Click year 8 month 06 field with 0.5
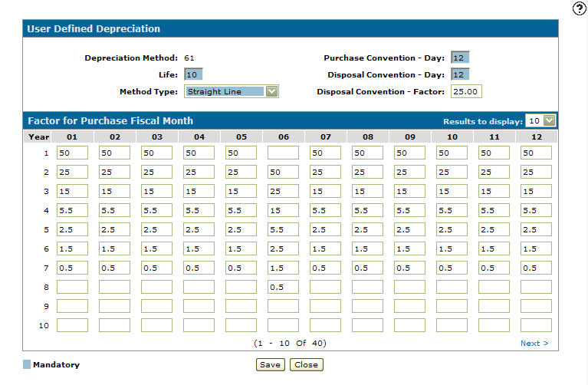588x385 pixels. [283, 287]
